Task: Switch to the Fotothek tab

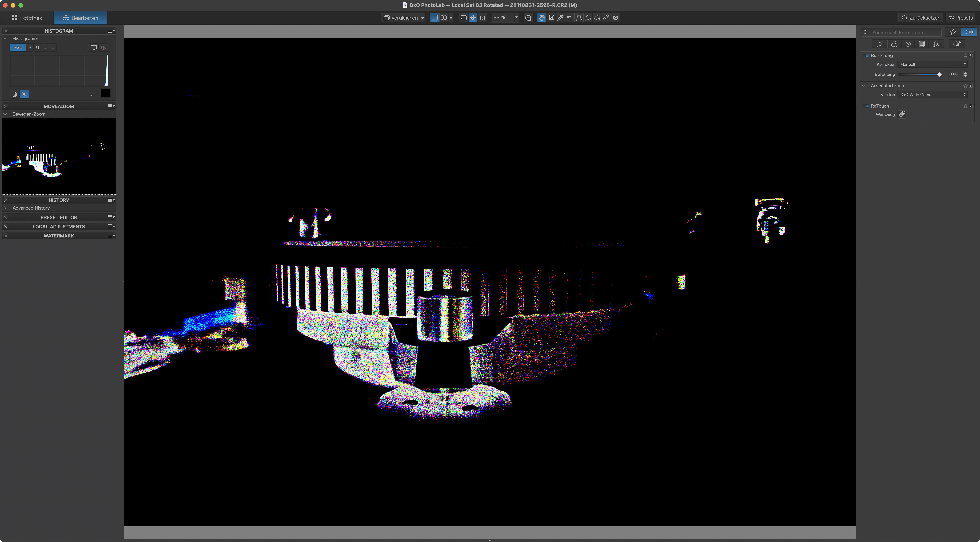Action: click(27, 18)
